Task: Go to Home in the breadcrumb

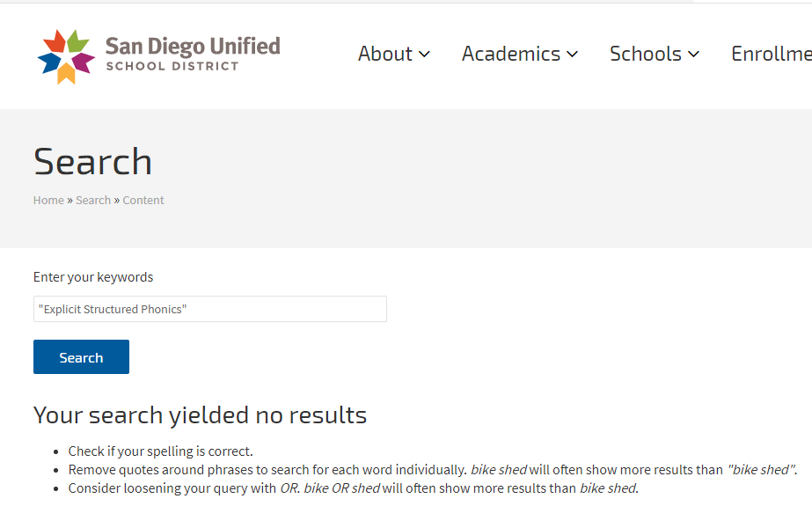Action: (x=48, y=201)
